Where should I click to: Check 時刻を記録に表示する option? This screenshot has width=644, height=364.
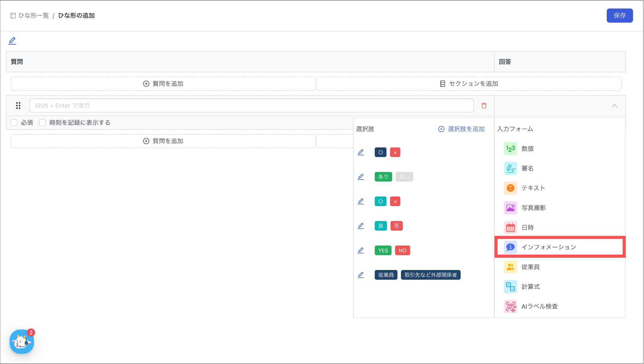point(42,123)
